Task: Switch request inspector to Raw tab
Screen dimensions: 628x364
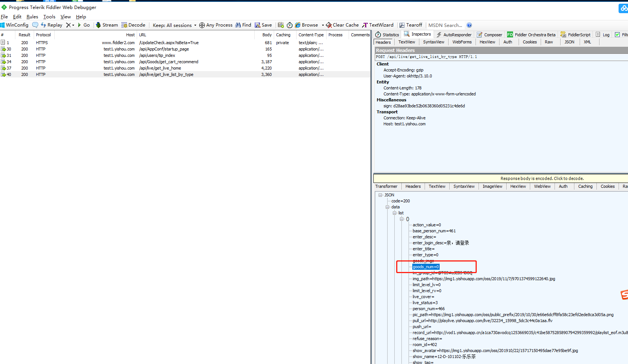Action: point(549,42)
